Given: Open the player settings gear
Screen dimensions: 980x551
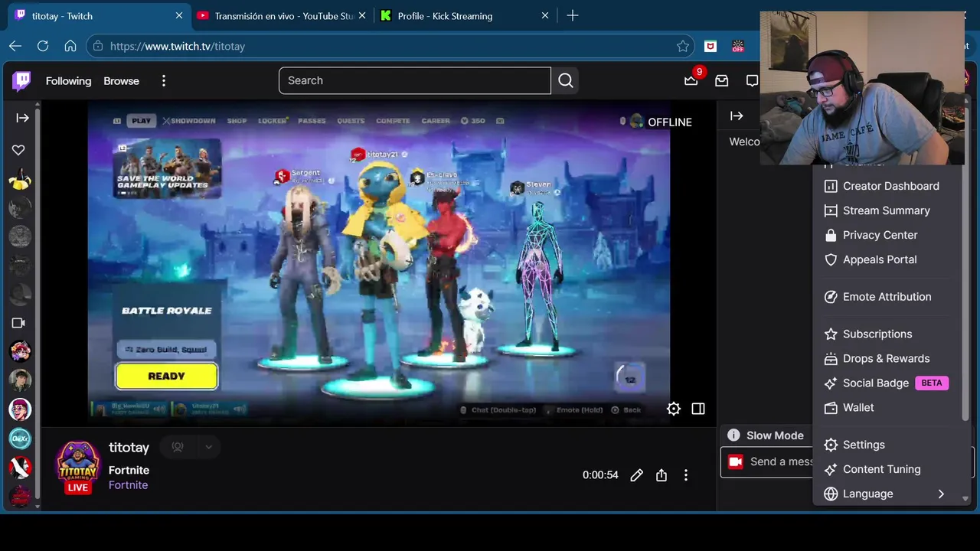Looking at the screenshot, I should point(673,409).
